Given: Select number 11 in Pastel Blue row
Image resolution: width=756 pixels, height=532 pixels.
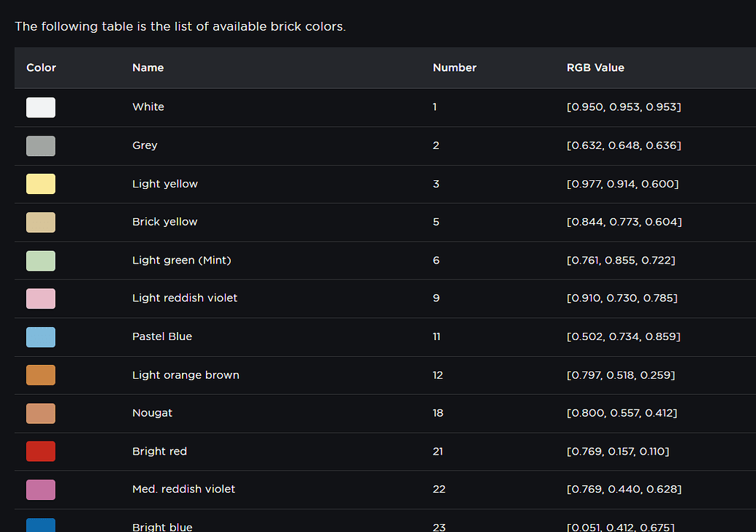Looking at the screenshot, I should coord(436,337).
